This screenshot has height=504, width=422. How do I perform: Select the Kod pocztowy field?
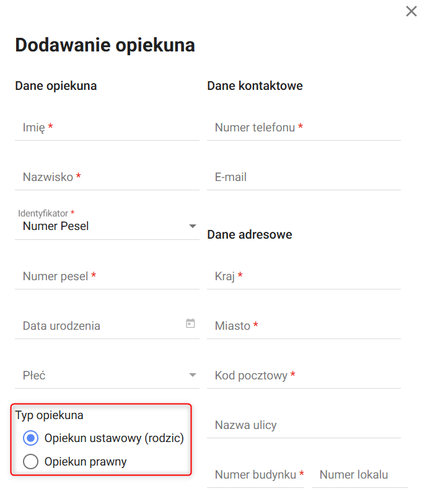304,376
